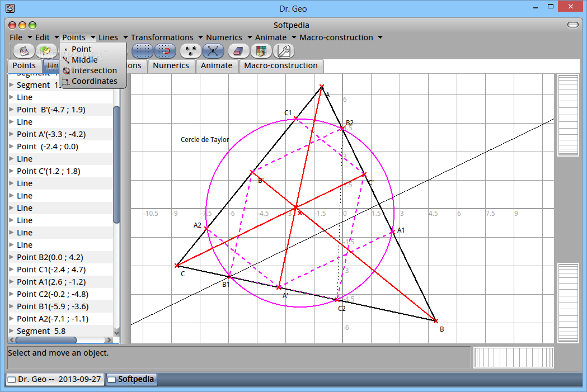
Task: Select the move object arrows tool
Action: 213,51
